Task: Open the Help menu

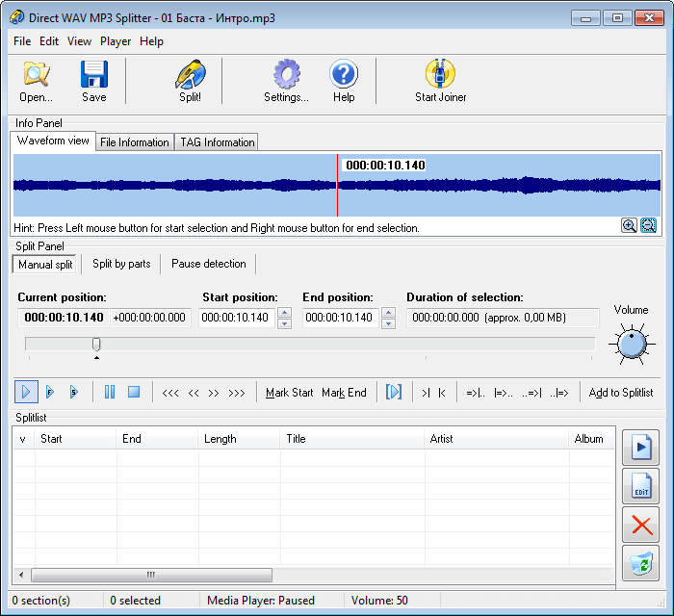Action: click(x=151, y=41)
